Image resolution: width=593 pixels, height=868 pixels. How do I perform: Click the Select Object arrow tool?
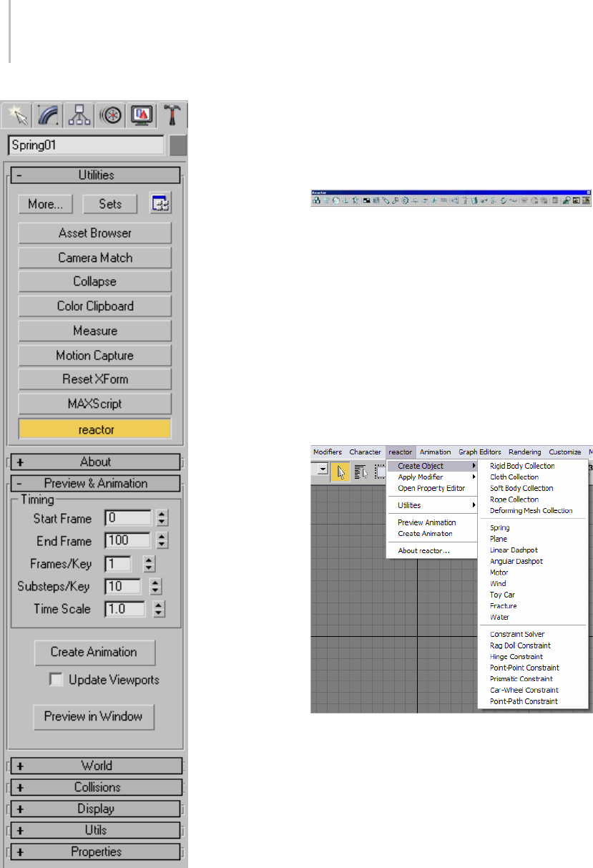click(x=340, y=471)
